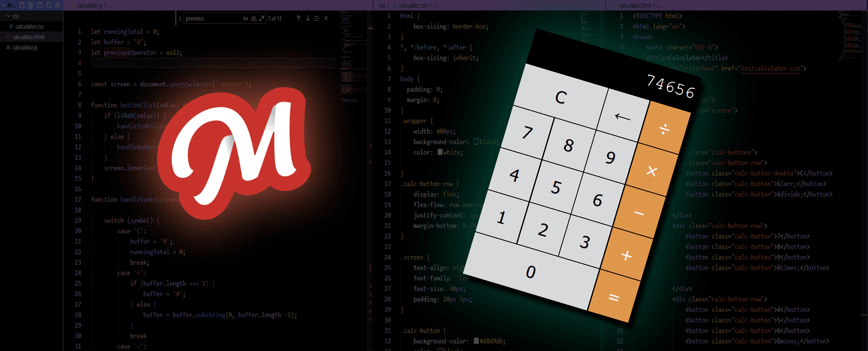Click calculator.js breadcrumb in first editor
The height and width of the screenshot is (351, 868).
90,5
